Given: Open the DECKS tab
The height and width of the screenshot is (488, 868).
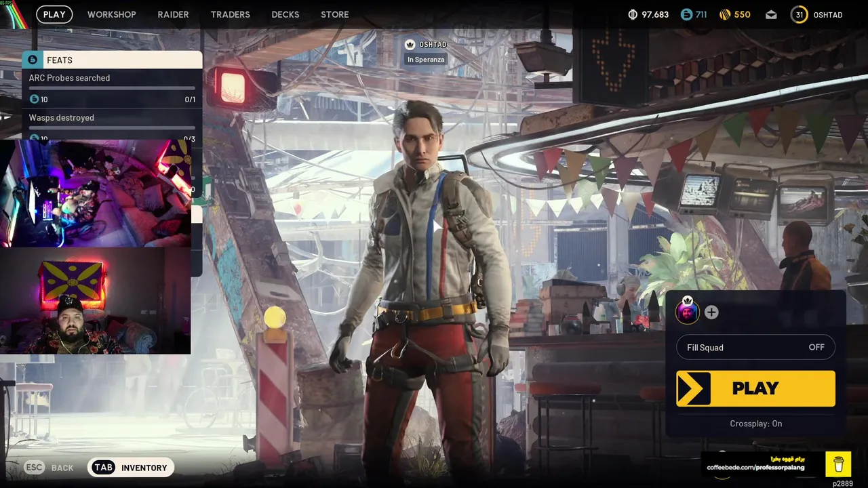Looking at the screenshot, I should pos(285,14).
